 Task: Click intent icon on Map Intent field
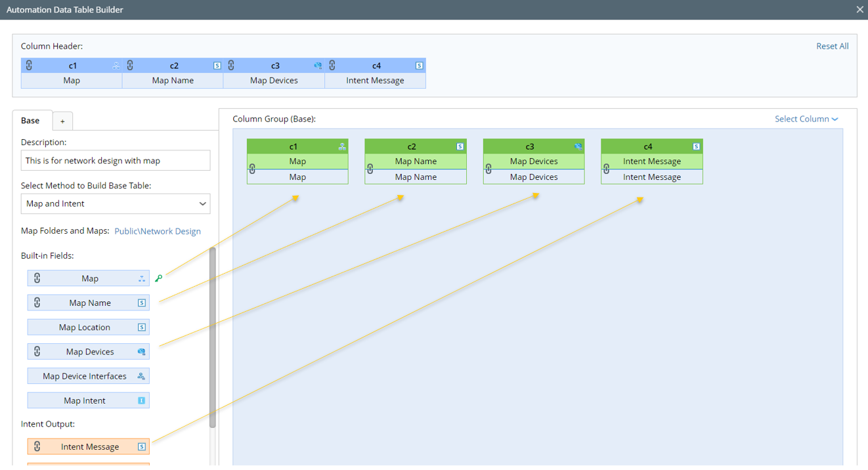(142, 400)
